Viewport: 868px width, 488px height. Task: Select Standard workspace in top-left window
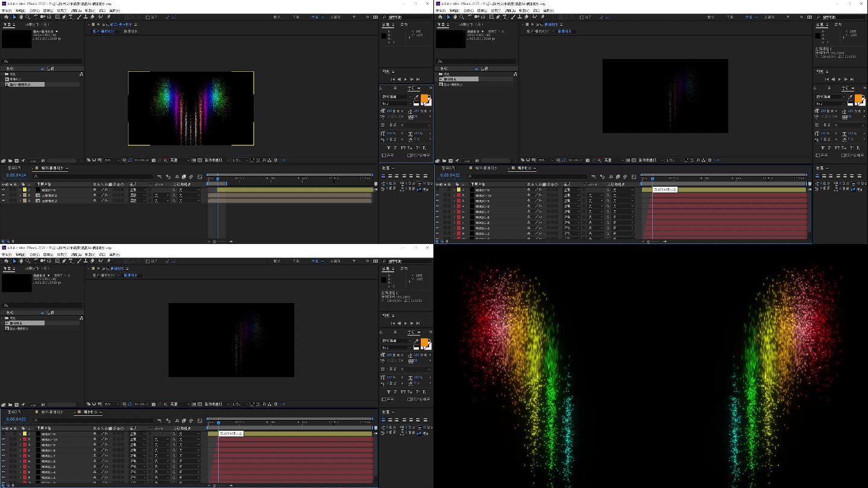point(315,17)
